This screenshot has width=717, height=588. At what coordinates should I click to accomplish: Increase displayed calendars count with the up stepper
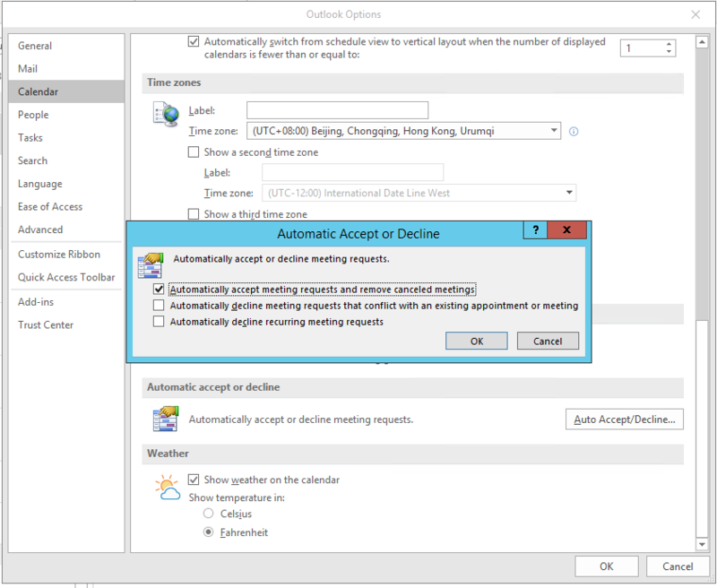[668, 43]
